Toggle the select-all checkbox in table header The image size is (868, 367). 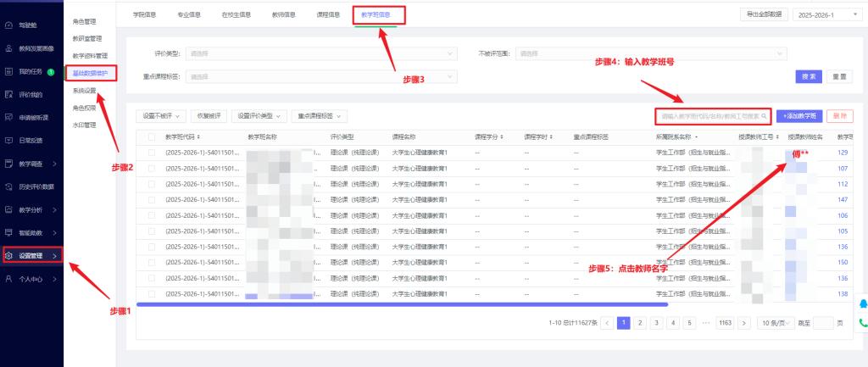click(152, 136)
